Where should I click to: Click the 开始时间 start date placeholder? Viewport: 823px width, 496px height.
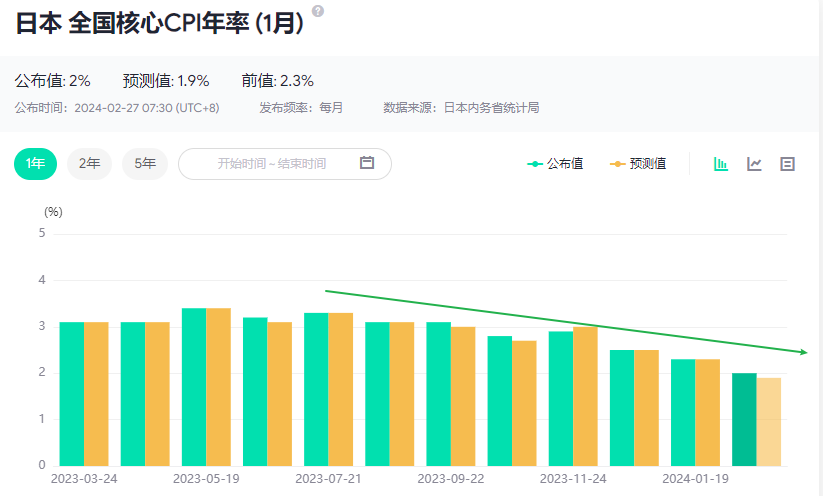(x=243, y=164)
